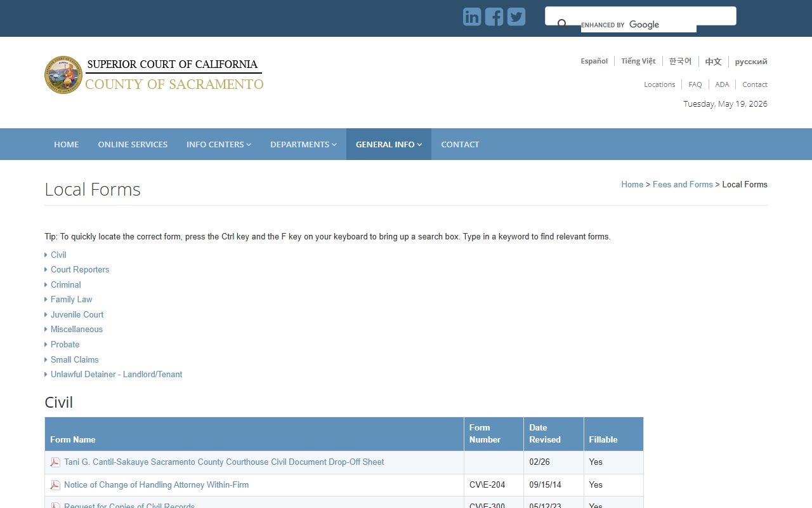Open the ADA link
Screen dimensions: 812x508
(722, 84)
